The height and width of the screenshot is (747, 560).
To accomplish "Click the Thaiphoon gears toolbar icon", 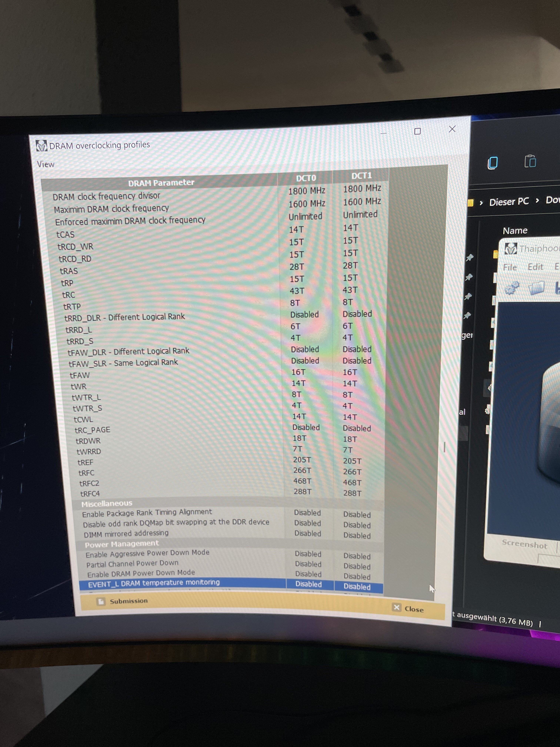I will (x=512, y=288).
